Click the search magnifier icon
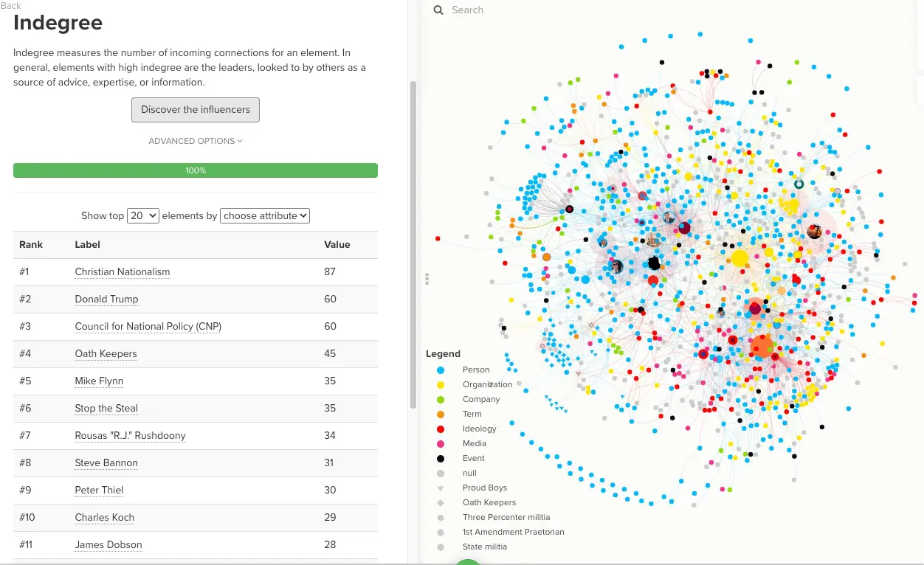This screenshot has width=924, height=565. coord(438,10)
